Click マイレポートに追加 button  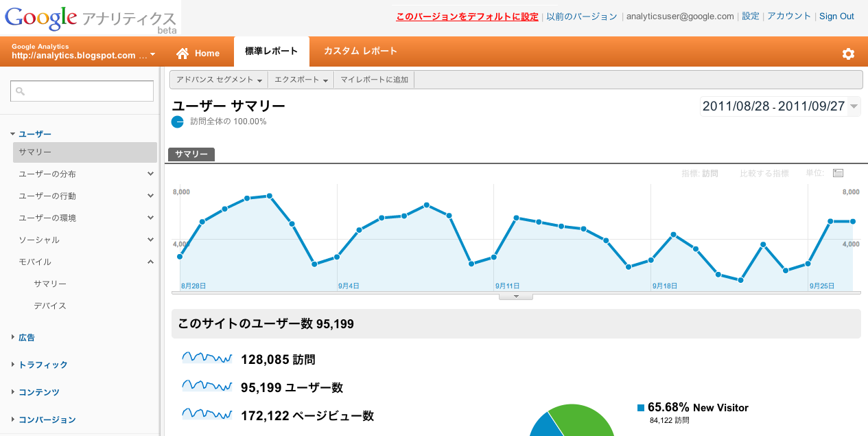(x=374, y=80)
